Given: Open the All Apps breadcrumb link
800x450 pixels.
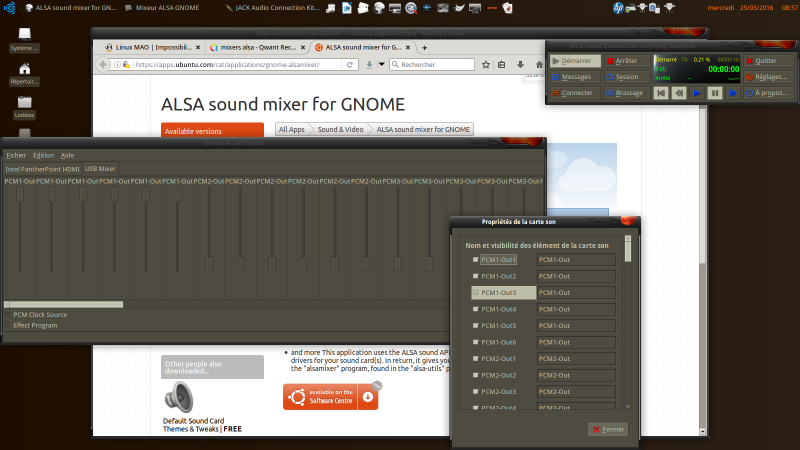Looking at the screenshot, I should [x=292, y=130].
